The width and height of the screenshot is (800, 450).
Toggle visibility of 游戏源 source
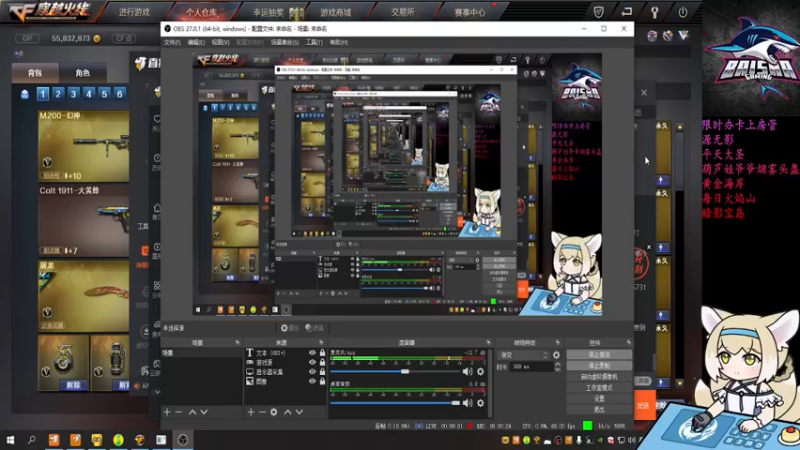312,362
